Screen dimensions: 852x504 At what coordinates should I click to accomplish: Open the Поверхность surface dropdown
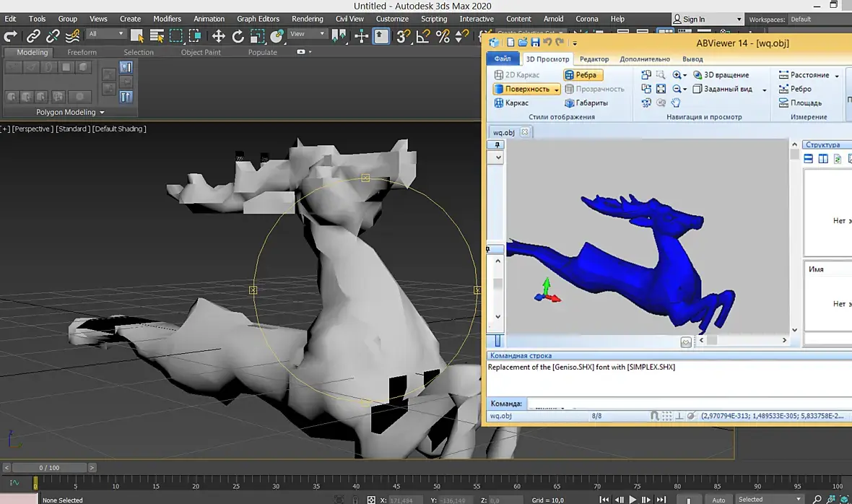pos(556,89)
